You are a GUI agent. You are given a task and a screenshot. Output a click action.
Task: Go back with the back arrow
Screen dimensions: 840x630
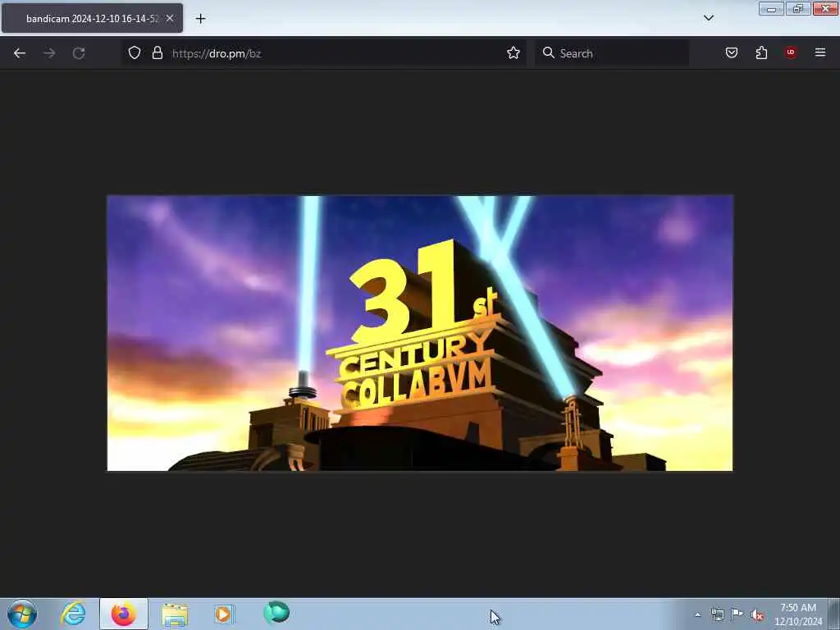pos(20,53)
